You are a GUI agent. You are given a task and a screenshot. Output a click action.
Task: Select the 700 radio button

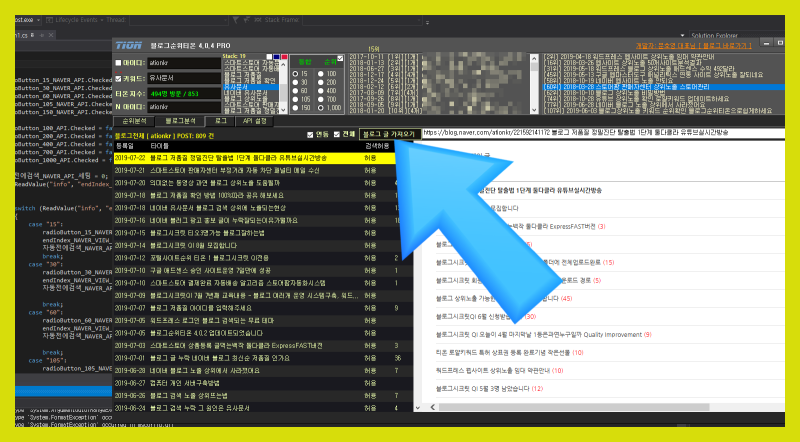pyautogui.click(x=320, y=99)
